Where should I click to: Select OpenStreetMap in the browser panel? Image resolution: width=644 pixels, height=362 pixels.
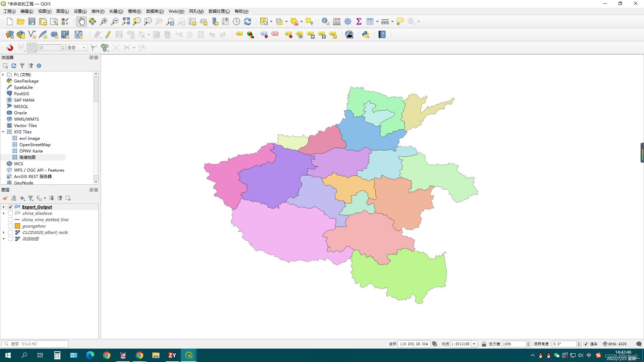tap(35, 144)
